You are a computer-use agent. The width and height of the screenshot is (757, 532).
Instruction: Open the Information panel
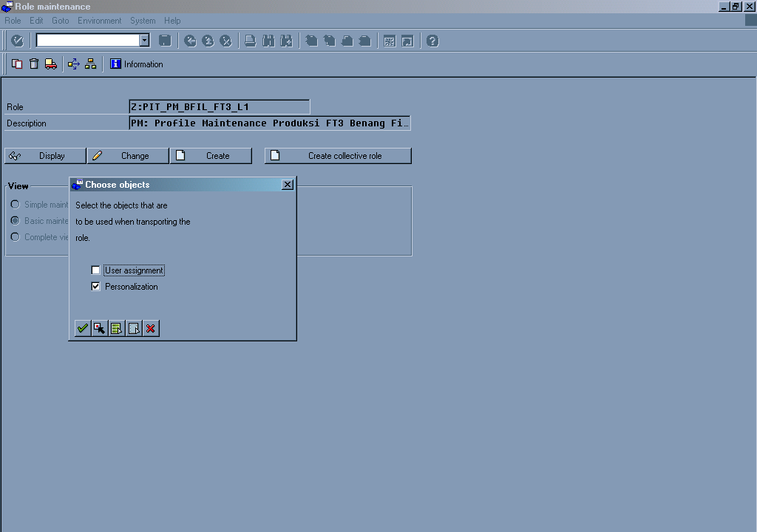[x=136, y=64]
